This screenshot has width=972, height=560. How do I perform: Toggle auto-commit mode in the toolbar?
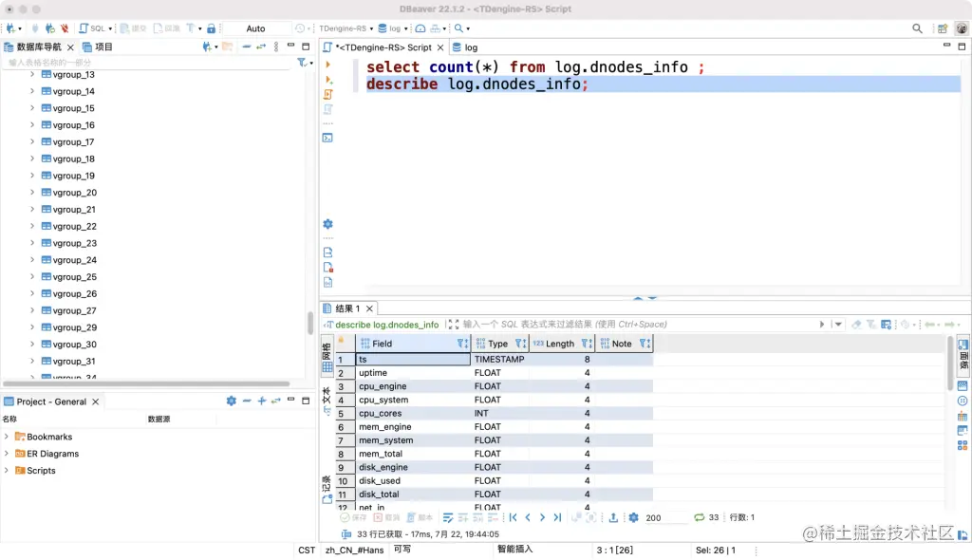pyautogui.click(x=255, y=28)
